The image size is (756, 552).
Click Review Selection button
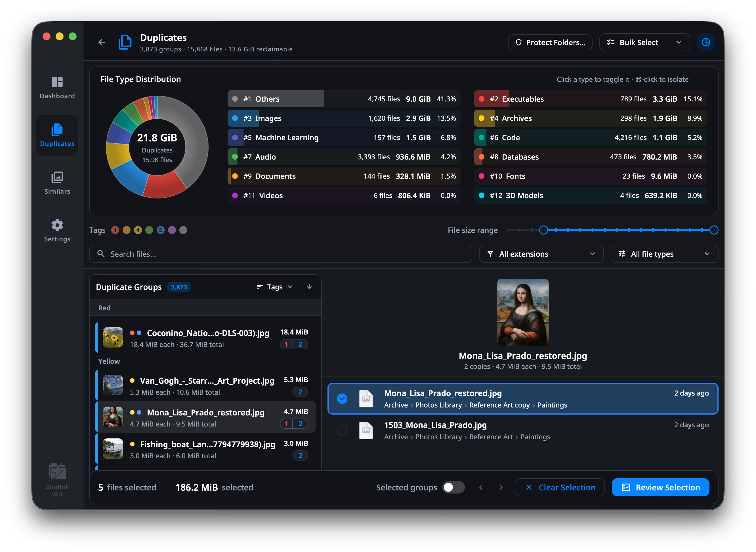pyautogui.click(x=660, y=487)
